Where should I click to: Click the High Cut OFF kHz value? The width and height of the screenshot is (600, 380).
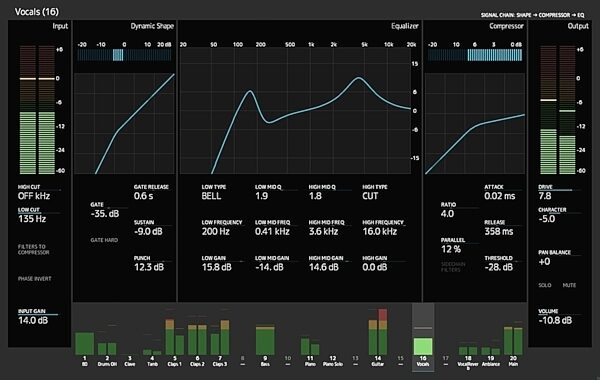[x=34, y=196]
